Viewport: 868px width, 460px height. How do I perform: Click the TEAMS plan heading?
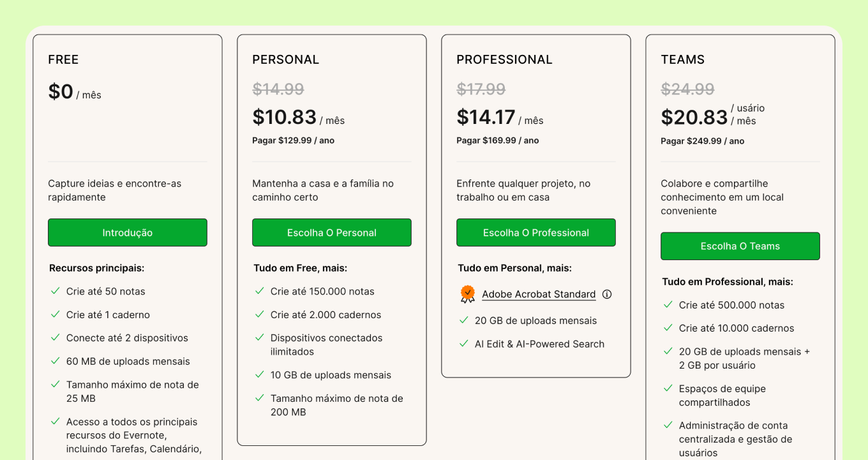click(x=683, y=59)
